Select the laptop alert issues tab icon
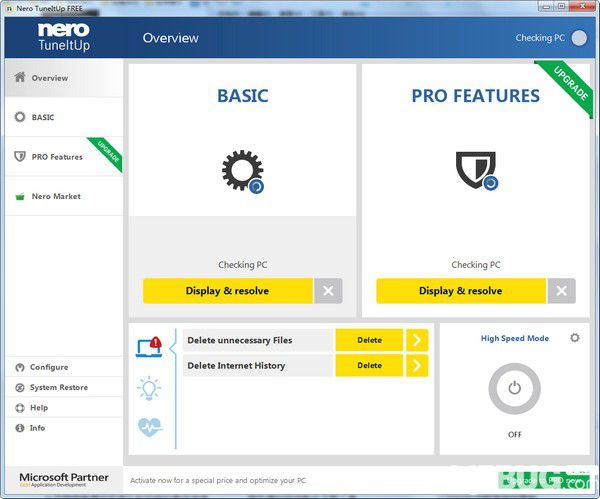 149,347
